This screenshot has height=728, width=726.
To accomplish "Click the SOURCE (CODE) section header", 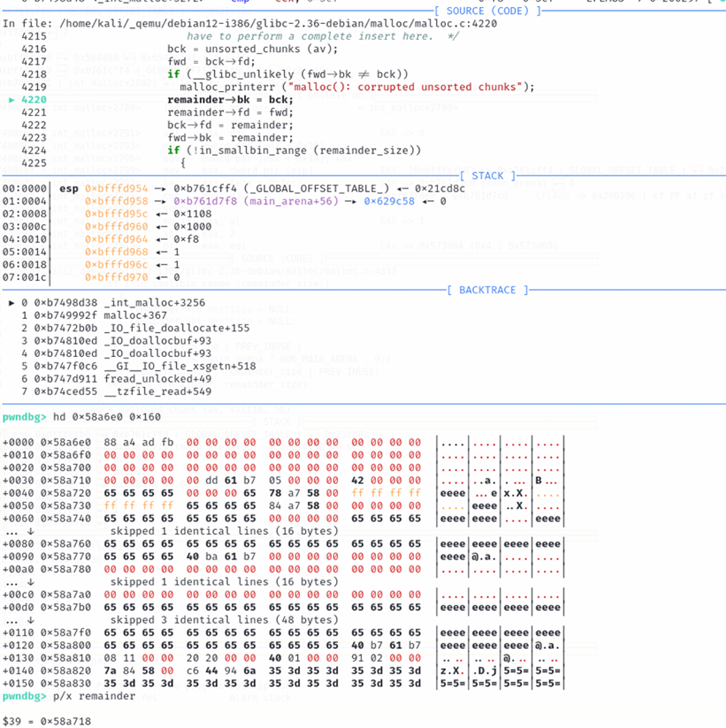I will point(488,11).
